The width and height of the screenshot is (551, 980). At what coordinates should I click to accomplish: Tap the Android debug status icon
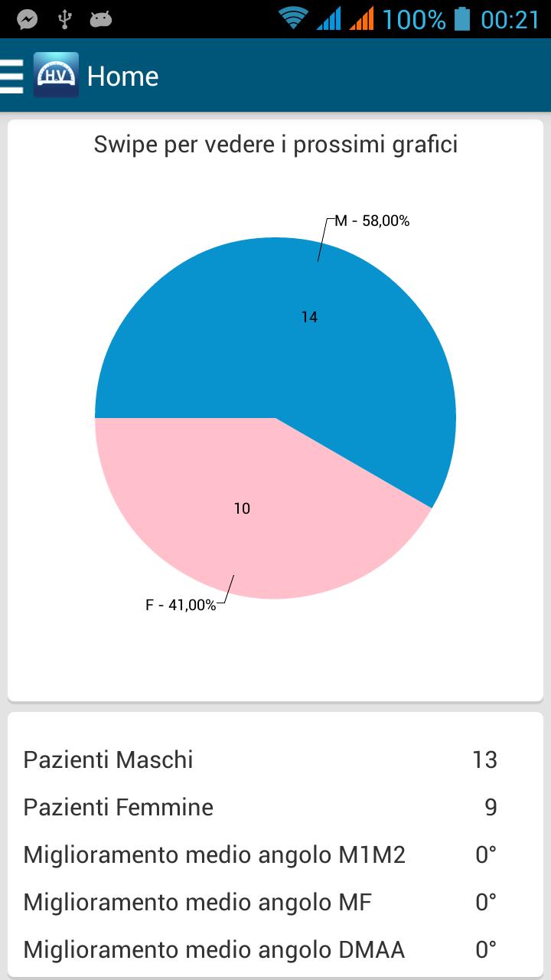click(x=101, y=19)
